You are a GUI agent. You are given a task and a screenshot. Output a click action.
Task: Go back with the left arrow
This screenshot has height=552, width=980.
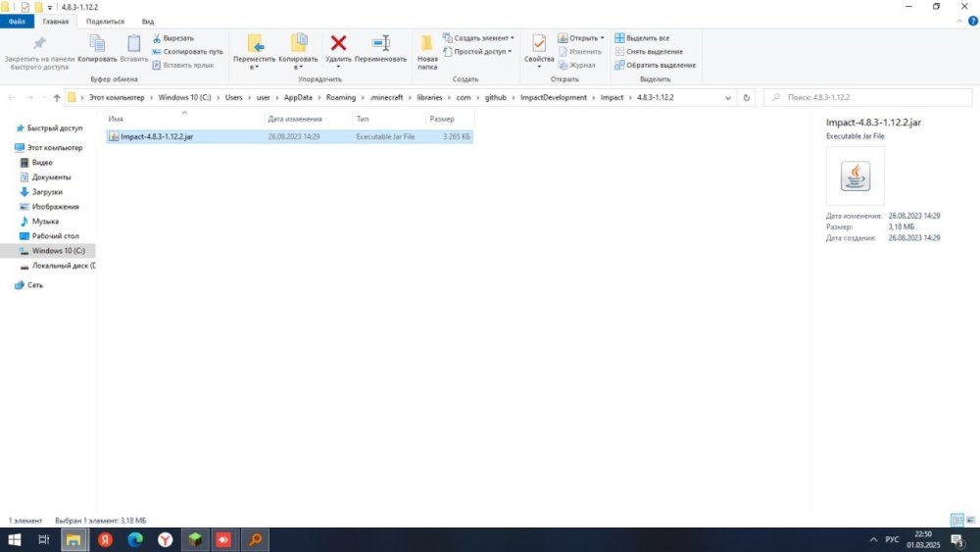pos(11,97)
